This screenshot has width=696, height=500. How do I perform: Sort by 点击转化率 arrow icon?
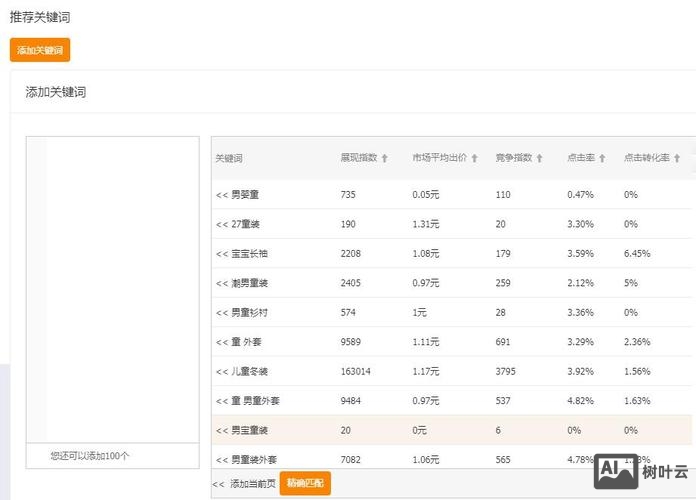677,158
